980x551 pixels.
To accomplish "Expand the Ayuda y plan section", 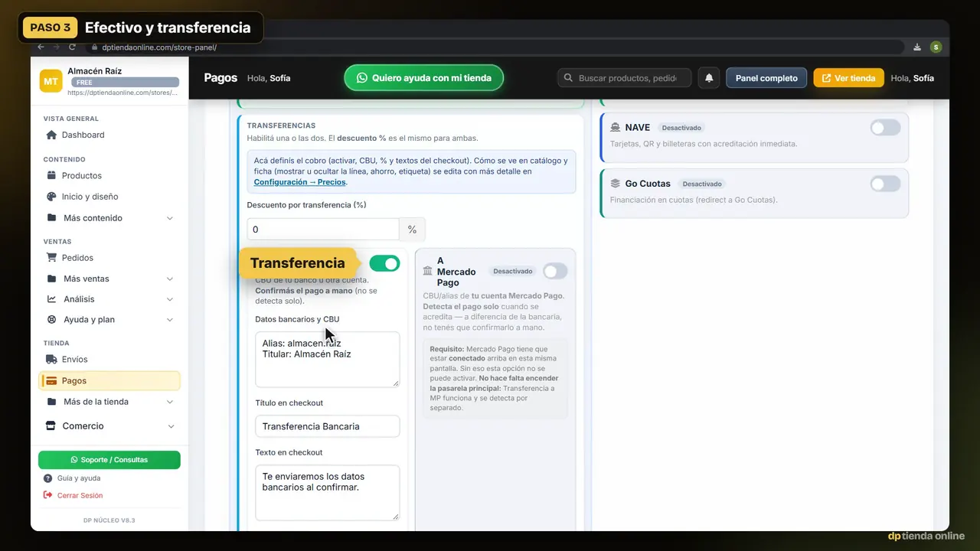I will [109, 320].
